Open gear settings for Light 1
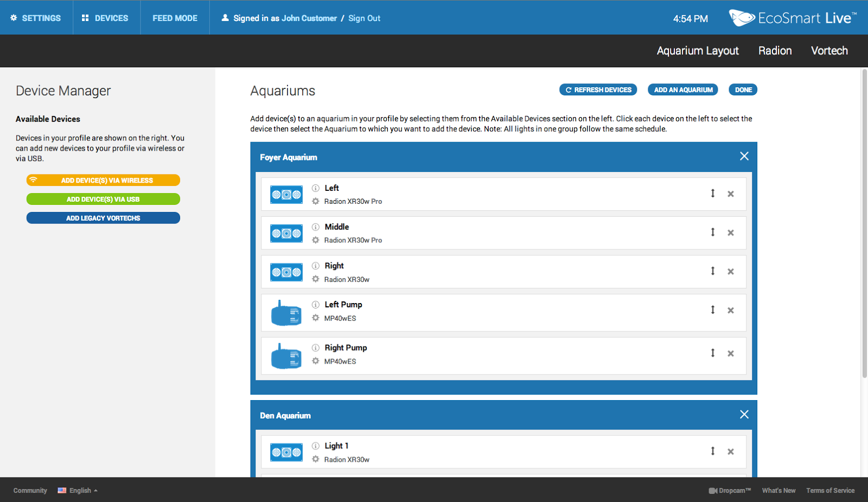This screenshot has height=502, width=868. [316, 459]
